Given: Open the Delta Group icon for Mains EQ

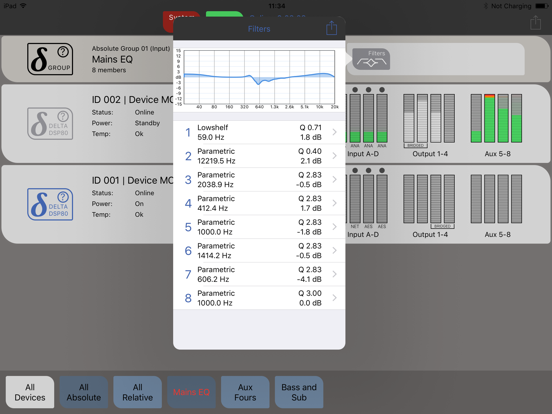Looking at the screenshot, I should 50,59.
